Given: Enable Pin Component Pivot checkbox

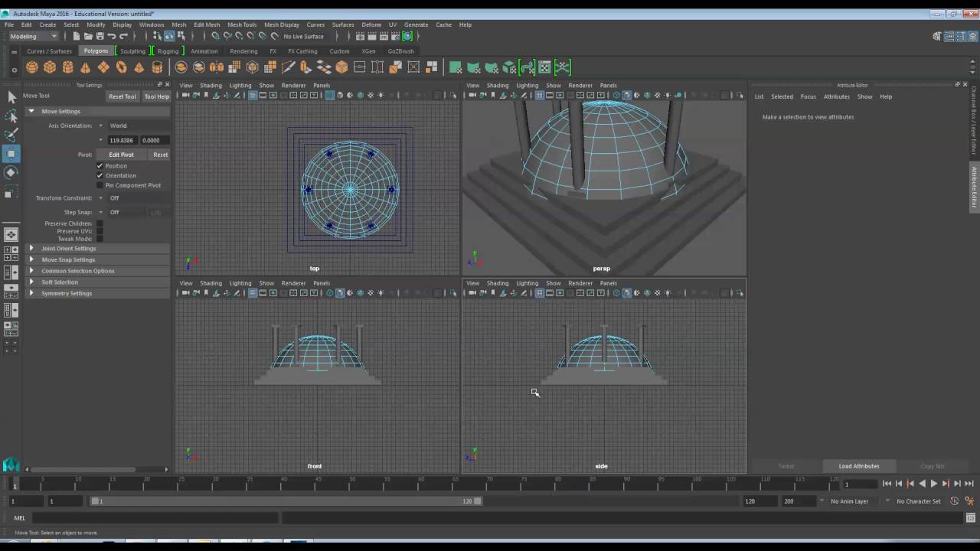Looking at the screenshot, I should point(100,185).
